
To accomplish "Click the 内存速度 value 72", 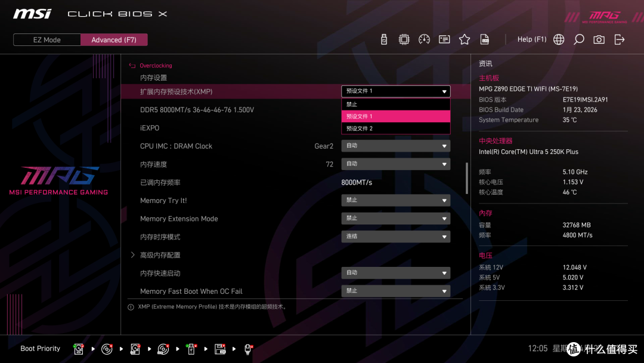I will (329, 164).
